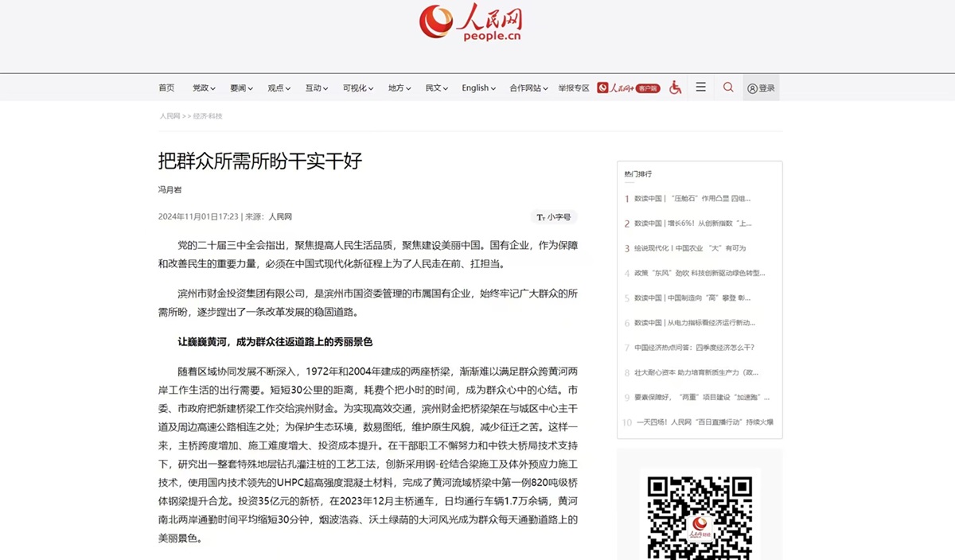Click the 登录 login button
The image size is (955, 560).
(761, 88)
